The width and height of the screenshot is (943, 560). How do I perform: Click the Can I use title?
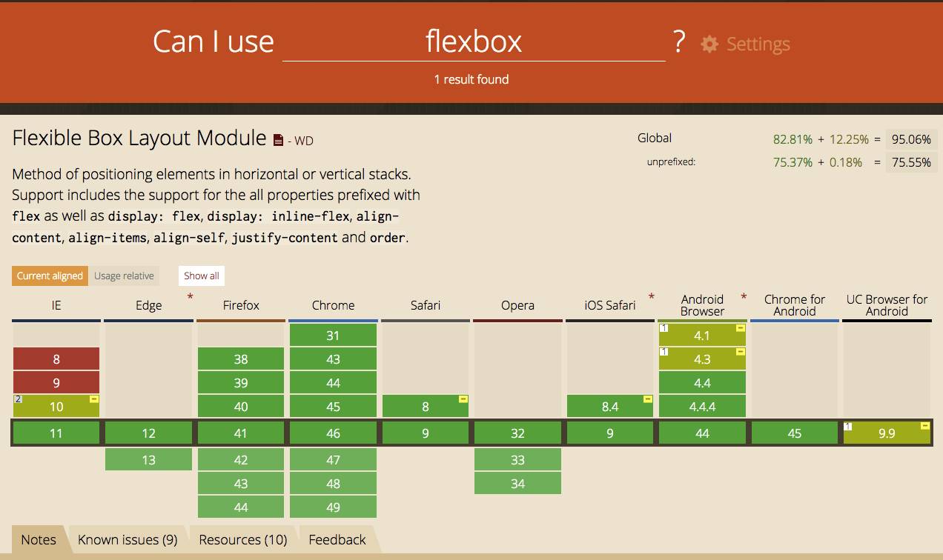(214, 41)
